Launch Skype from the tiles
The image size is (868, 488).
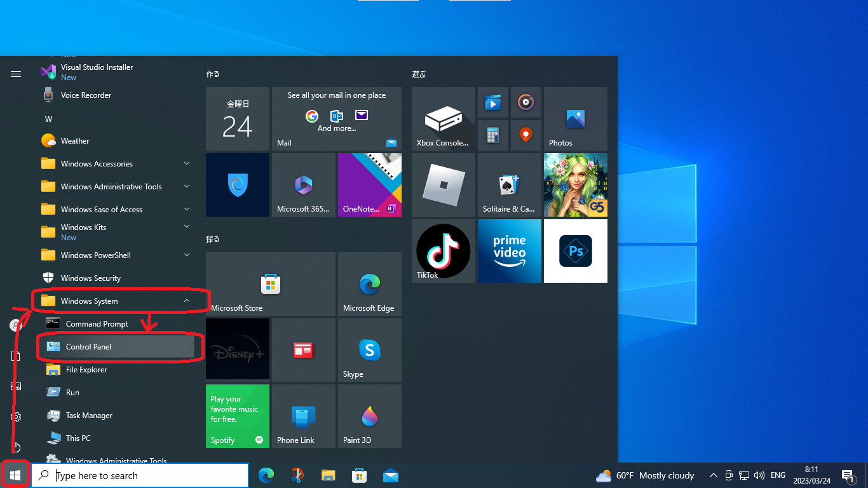pos(369,350)
